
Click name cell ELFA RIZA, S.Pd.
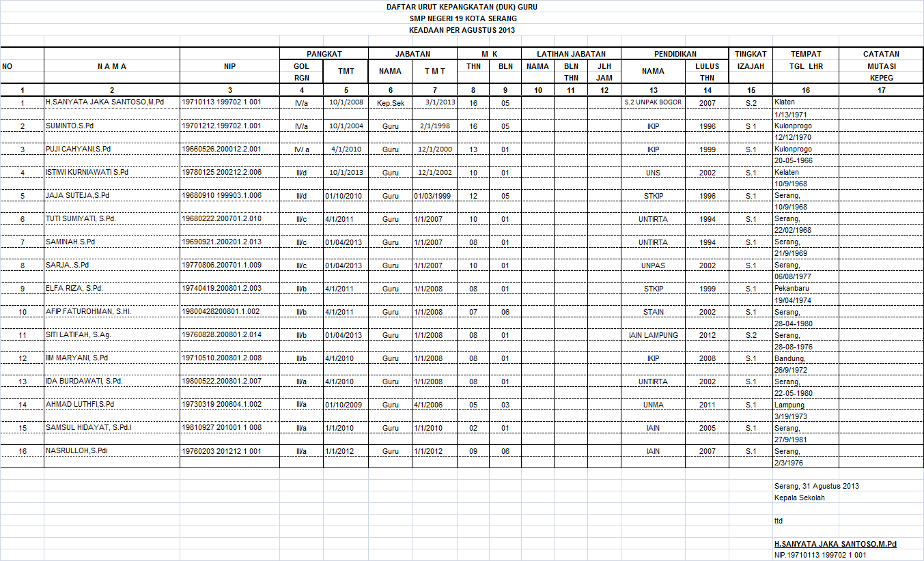(x=112, y=289)
